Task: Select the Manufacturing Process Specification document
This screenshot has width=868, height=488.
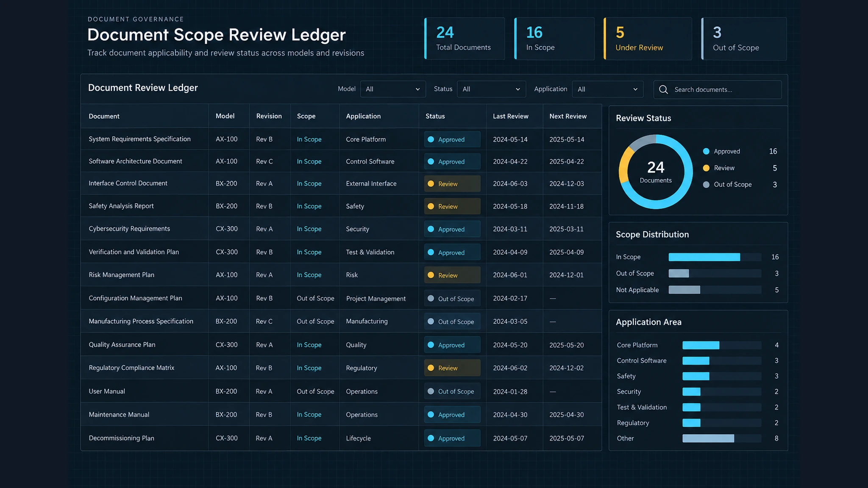Action: [141, 321]
